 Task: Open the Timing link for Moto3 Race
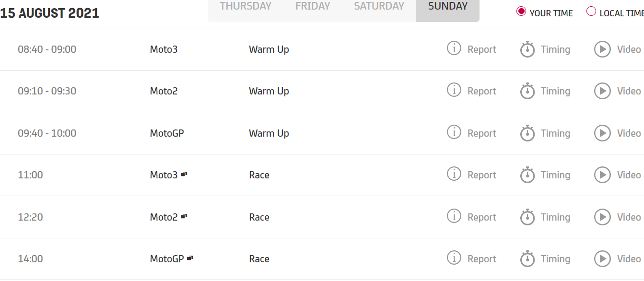click(x=555, y=175)
